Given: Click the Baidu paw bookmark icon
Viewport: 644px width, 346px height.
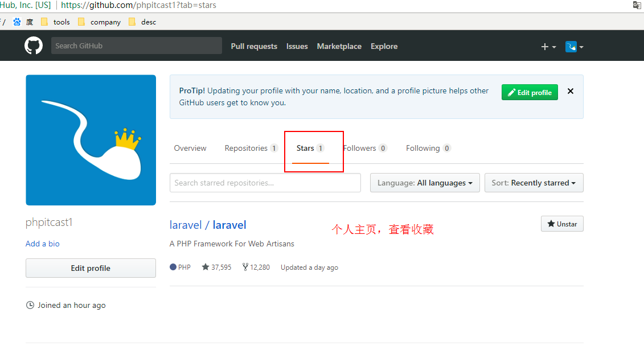Looking at the screenshot, I should (x=17, y=22).
